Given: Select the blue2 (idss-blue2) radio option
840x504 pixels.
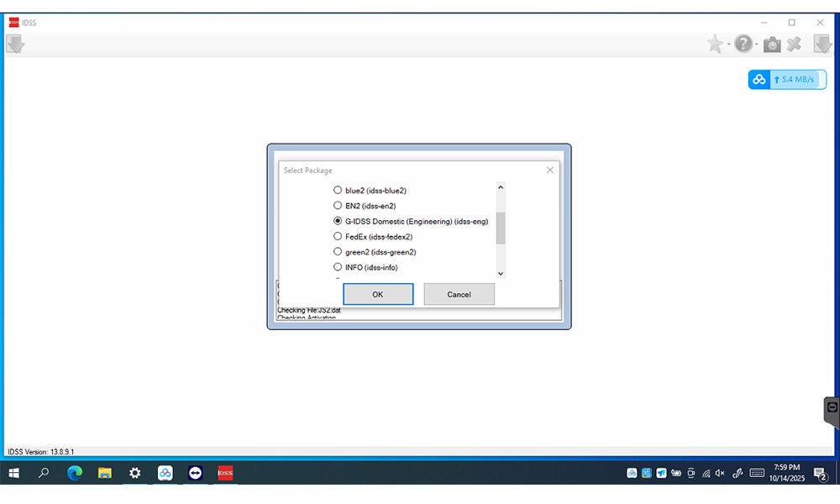Looking at the screenshot, I should (x=338, y=191).
